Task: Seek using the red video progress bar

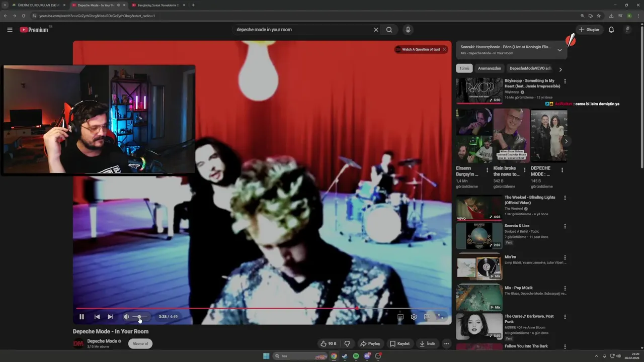Action: 262,308
